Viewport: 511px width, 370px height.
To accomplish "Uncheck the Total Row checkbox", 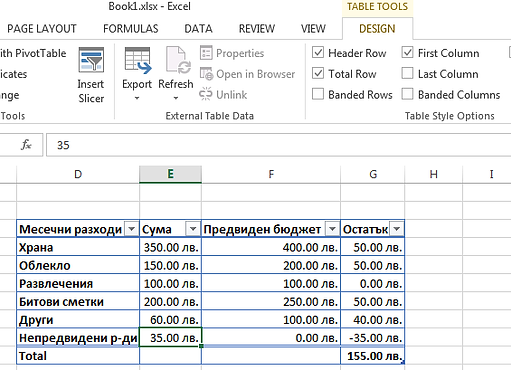I will 318,73.
